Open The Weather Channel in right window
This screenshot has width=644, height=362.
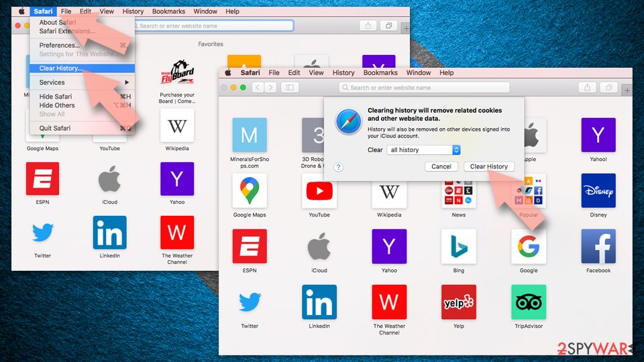coord(389,302)
